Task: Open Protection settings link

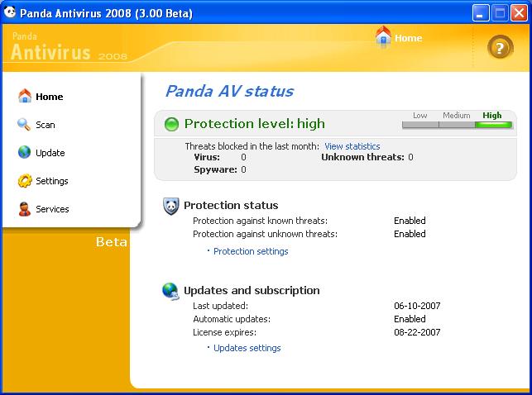Action: point(251,251)
